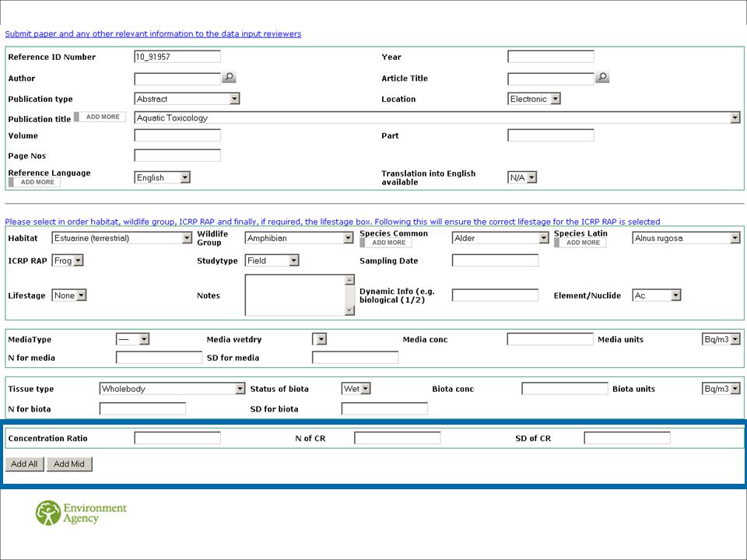The width and height of the screenshot is (747, 560).
Task: Click the N for biota input field
Action: [x=142, y=408]
